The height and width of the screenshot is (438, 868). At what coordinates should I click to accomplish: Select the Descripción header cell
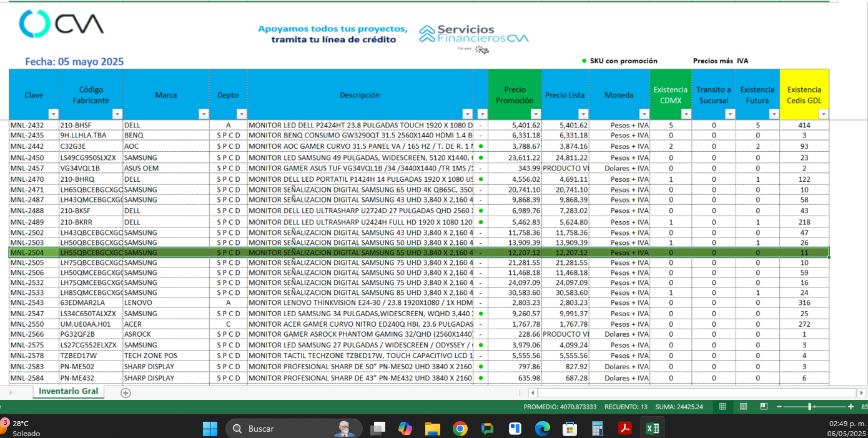coord(360,95)
